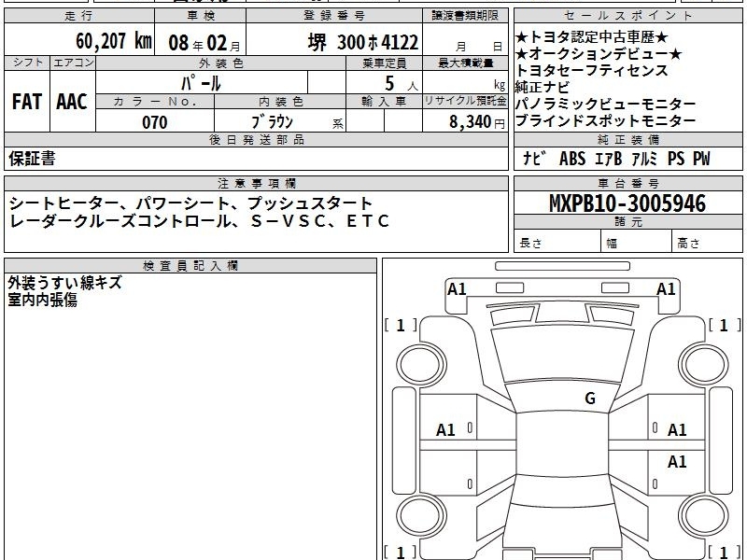Image resolution: width=747 pixels, height=560 pixels.
Task: Click the PS equipment code
Action: point(676,158)
